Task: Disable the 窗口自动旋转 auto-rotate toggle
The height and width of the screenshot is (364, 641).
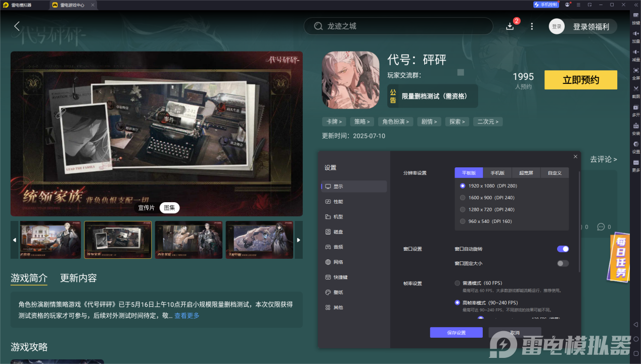Action: (x=562, y=249)
